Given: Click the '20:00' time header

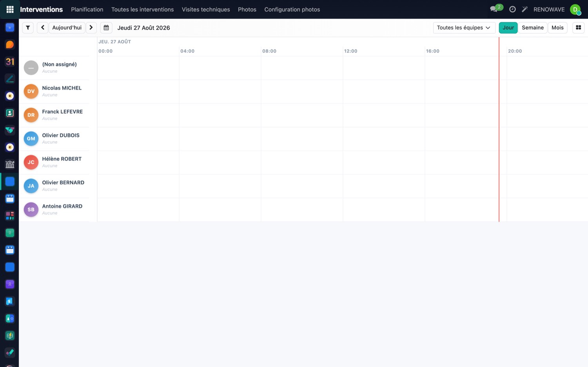Looking at the screenshot, I should [515, 51].
